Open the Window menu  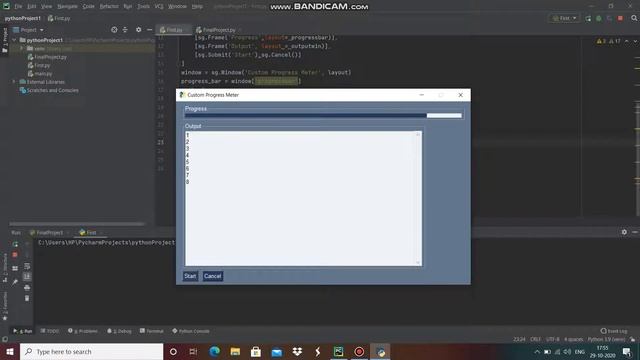[x=177, y=7]
